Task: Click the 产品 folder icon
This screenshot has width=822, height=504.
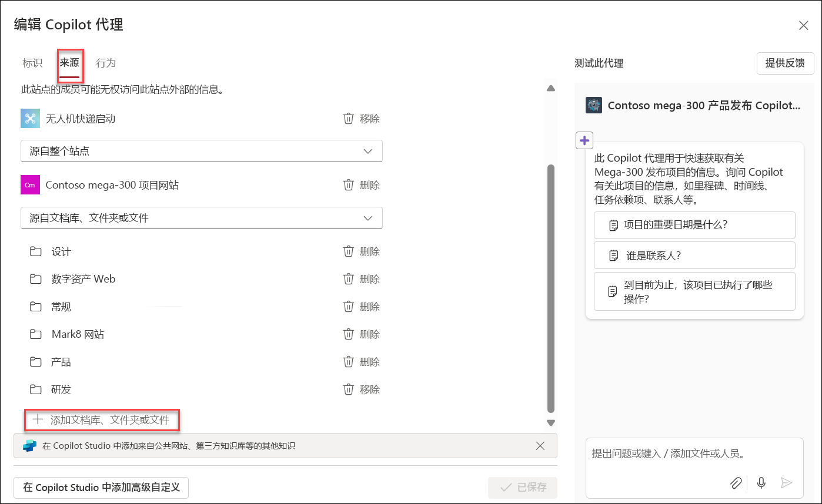Action: click(36, 362)
